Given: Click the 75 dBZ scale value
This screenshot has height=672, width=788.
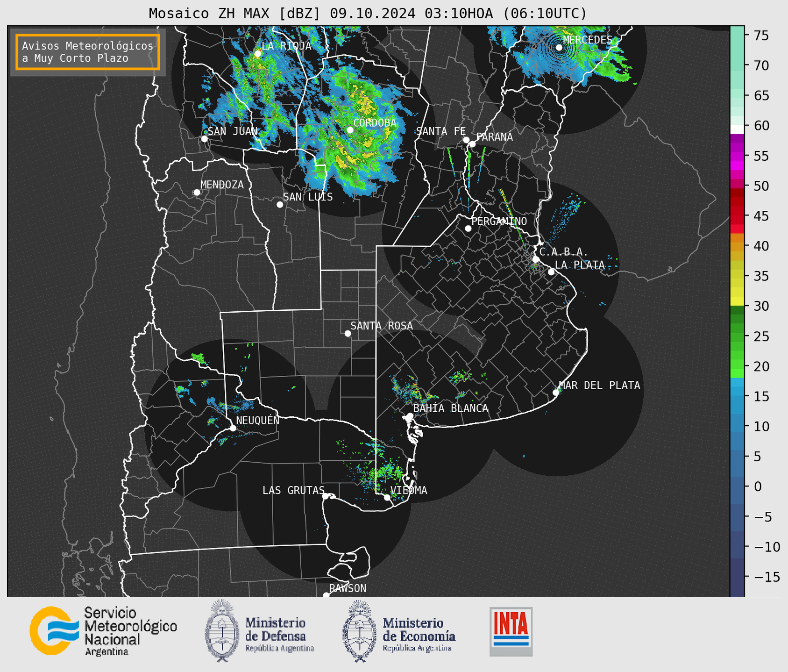Looking at the screenshot, I should (x=761, y=36).
